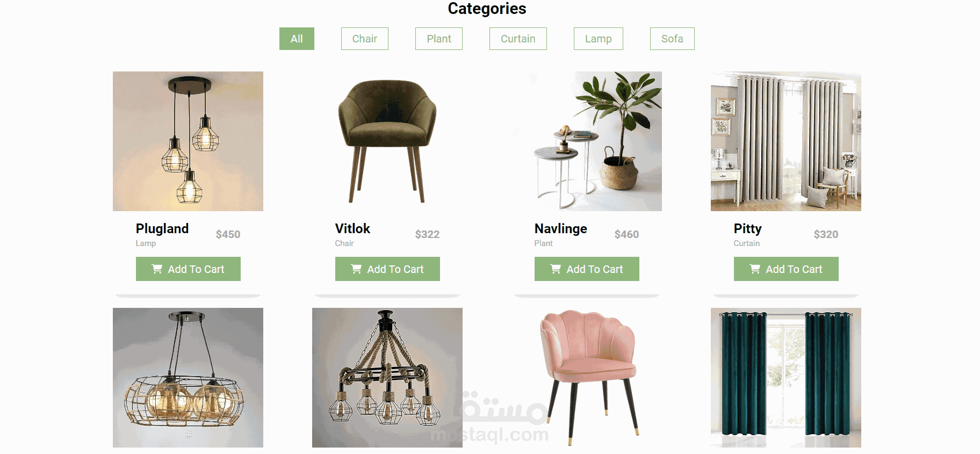Add Plugland lamp to cart
The width and height of the screenshot is (980, 454).
click(188, 269)
